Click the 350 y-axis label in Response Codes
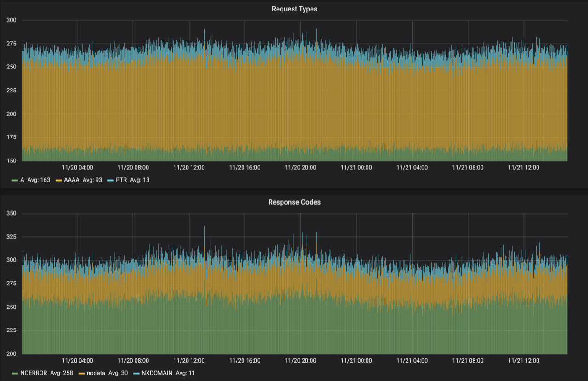Viewport: 588px width, 381px height. (x=11, y=214)
